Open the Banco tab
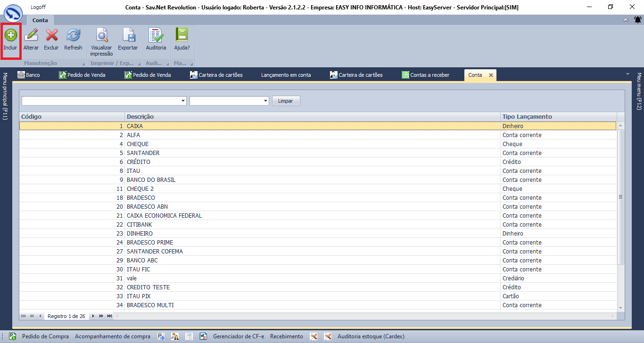The image size is (644, 343). pyautogui.click(x=29, y=75)
